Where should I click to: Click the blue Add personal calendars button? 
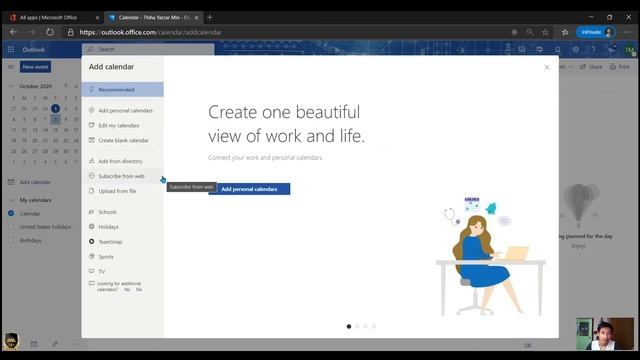[249, 189]
